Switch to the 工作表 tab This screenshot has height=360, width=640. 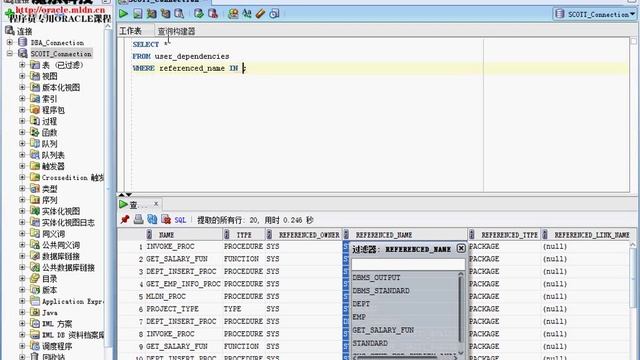(130, 31)
